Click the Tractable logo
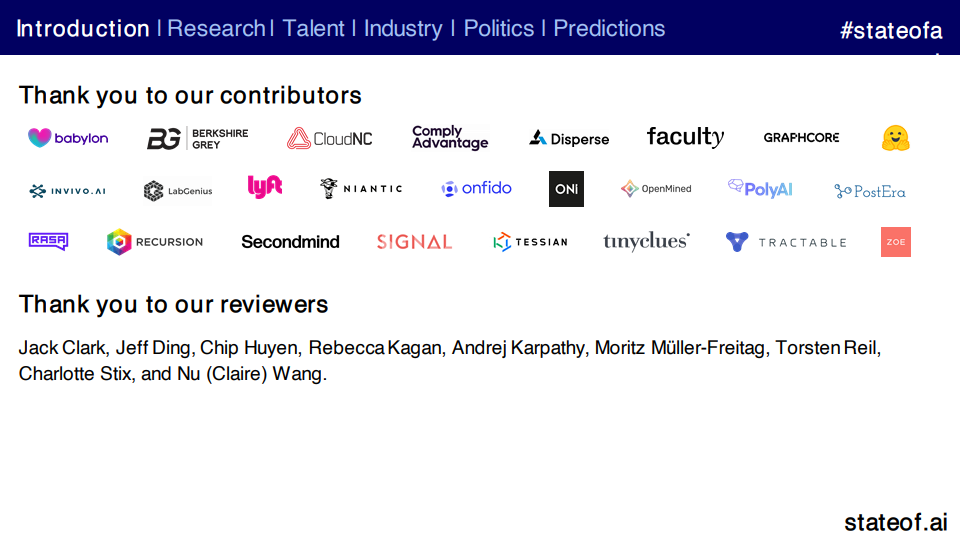This screenshot has width=960, height=540. (x=786, y=242)
